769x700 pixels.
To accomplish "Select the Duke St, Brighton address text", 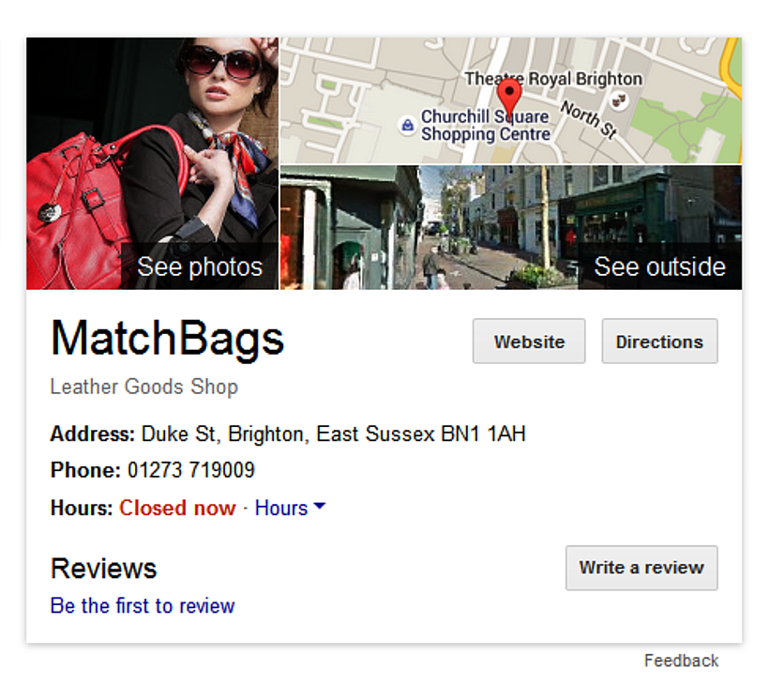I will tap(333, 434).
